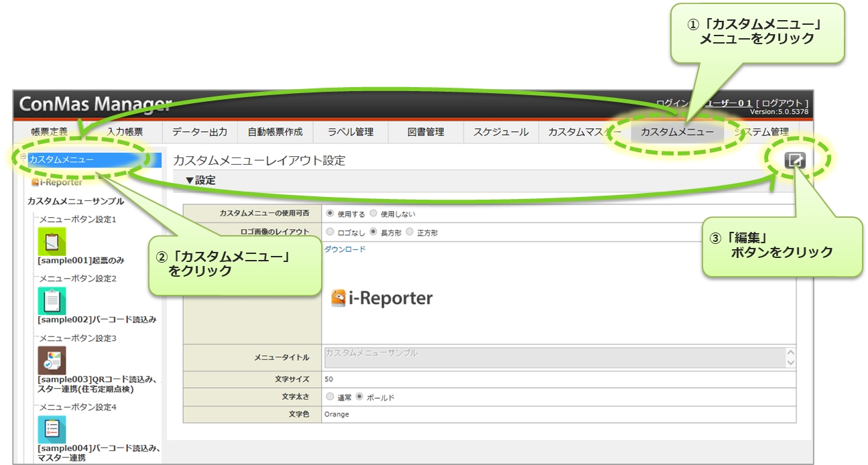
Task: Click the ConMas Manager title logo
Action: point(95,105)
